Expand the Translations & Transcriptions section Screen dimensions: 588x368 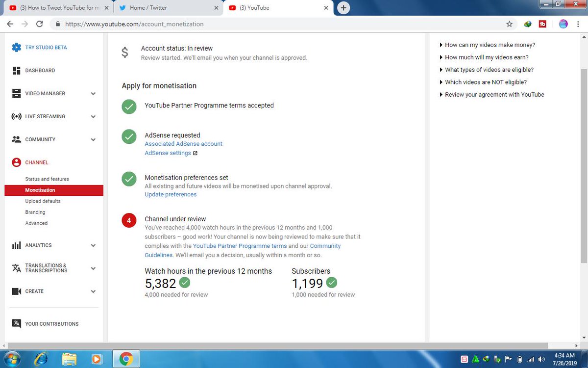click(x=93, y=268)
